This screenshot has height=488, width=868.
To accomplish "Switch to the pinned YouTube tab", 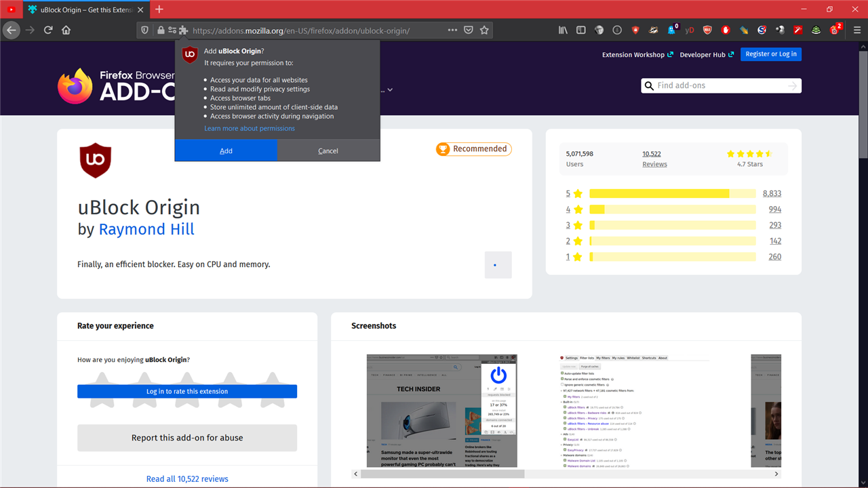I will pos(12,9).
